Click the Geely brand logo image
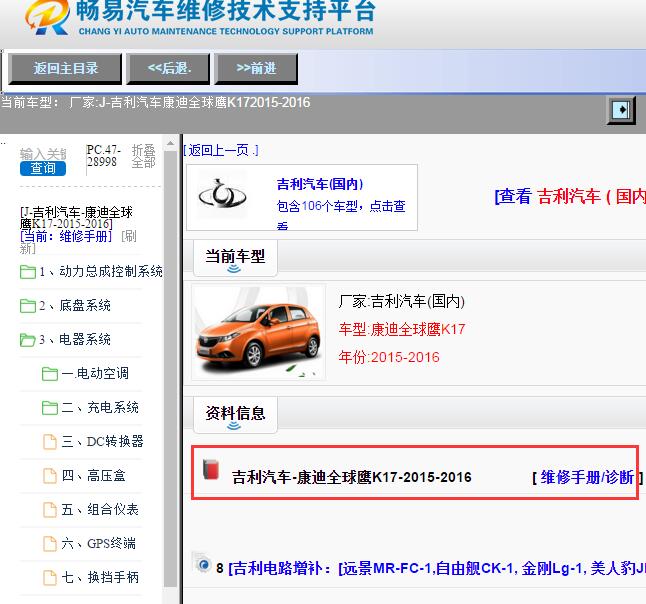 click(222, 194)
